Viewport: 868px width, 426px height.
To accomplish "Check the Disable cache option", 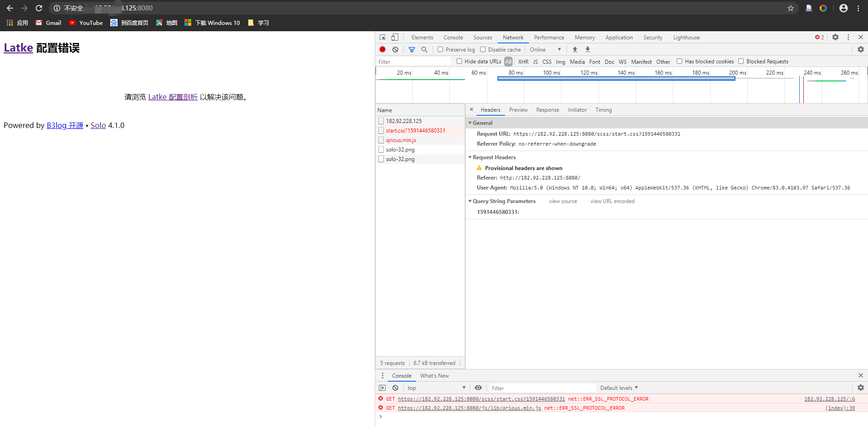I will click(483, 49).
